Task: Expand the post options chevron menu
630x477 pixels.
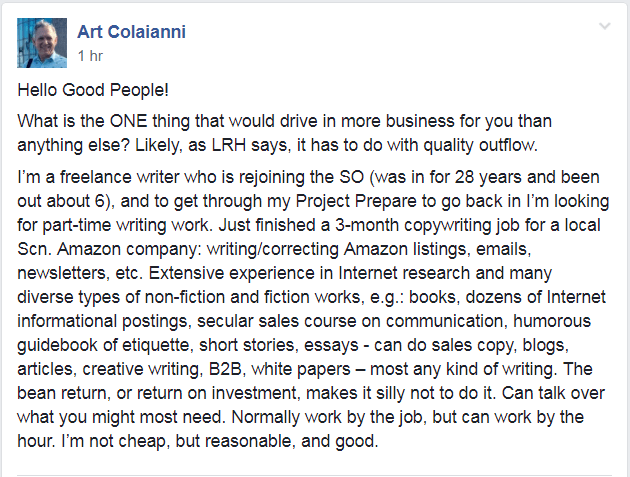Action: click(x=605, y=27)
